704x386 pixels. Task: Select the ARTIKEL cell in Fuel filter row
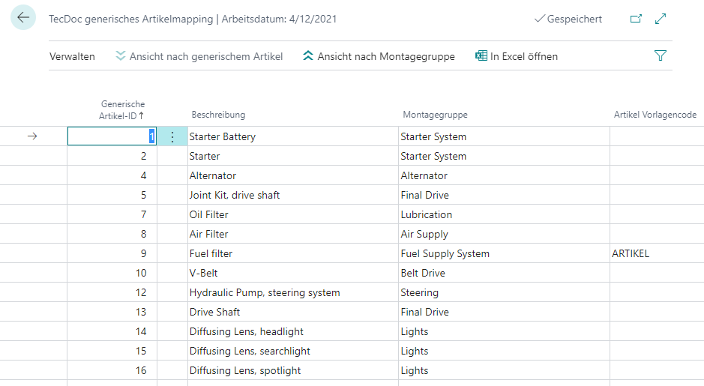(656, 254)
